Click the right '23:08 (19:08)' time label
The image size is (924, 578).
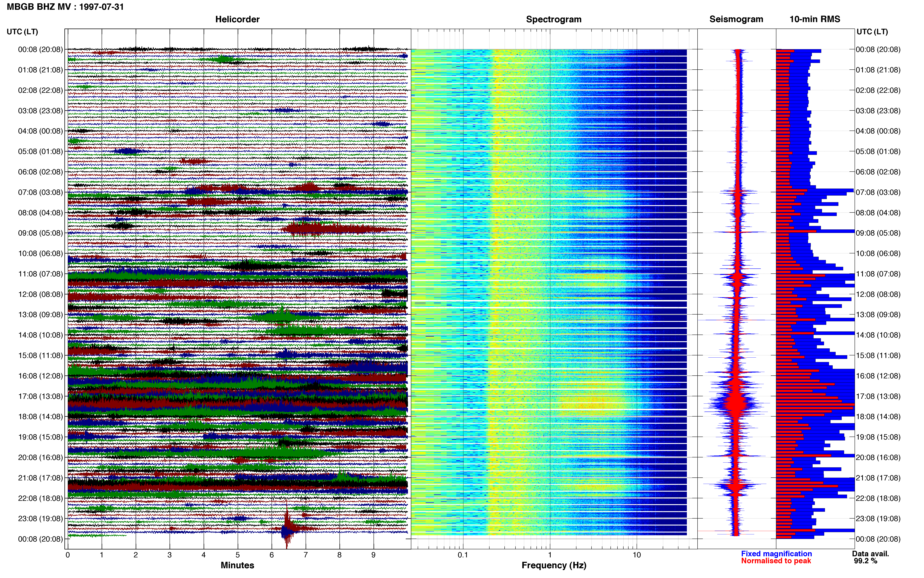[x=878, y=519]
